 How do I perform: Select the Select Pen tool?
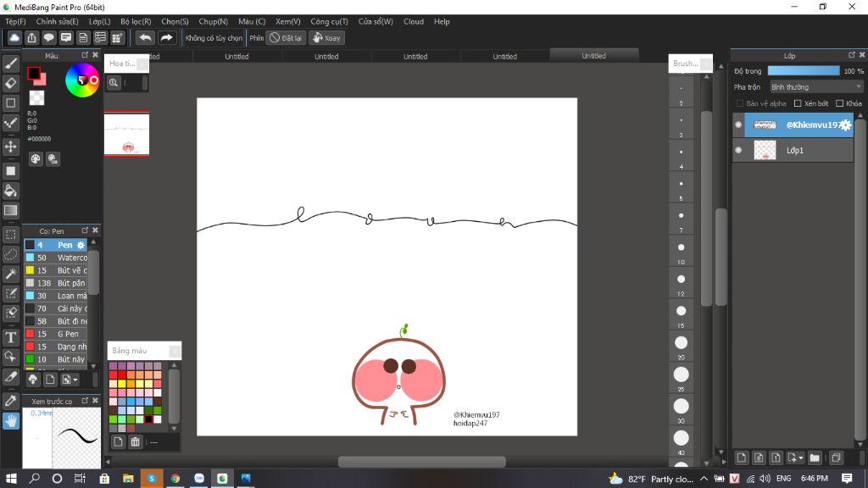pos(10,293)
